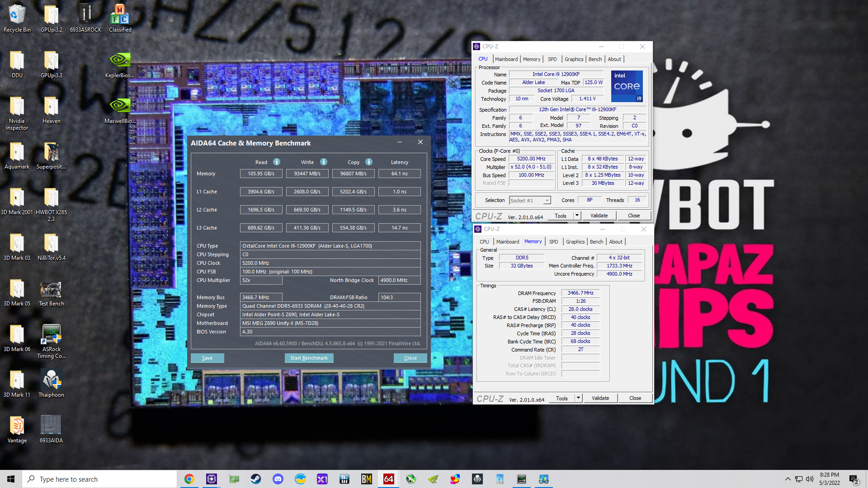Open Google Chrome from the taskbar

coord(189,479)
